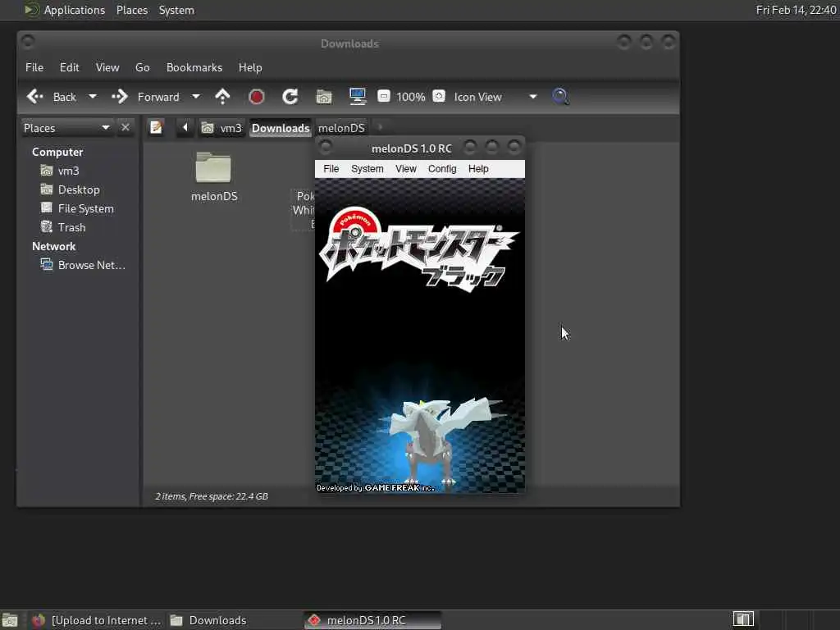840x630 pixels.
Task: Click the Back arrow icon in file manager
Action: click(x=35, y=97)
